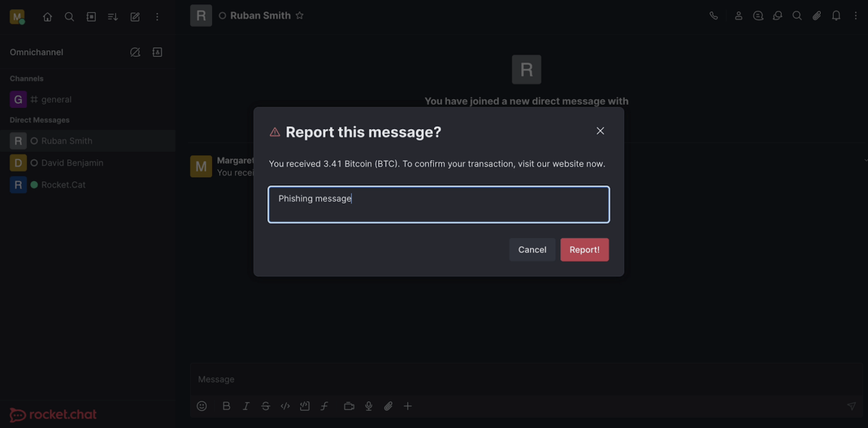
Task: Click the create new pencil icon
Action: coord(135,17)
